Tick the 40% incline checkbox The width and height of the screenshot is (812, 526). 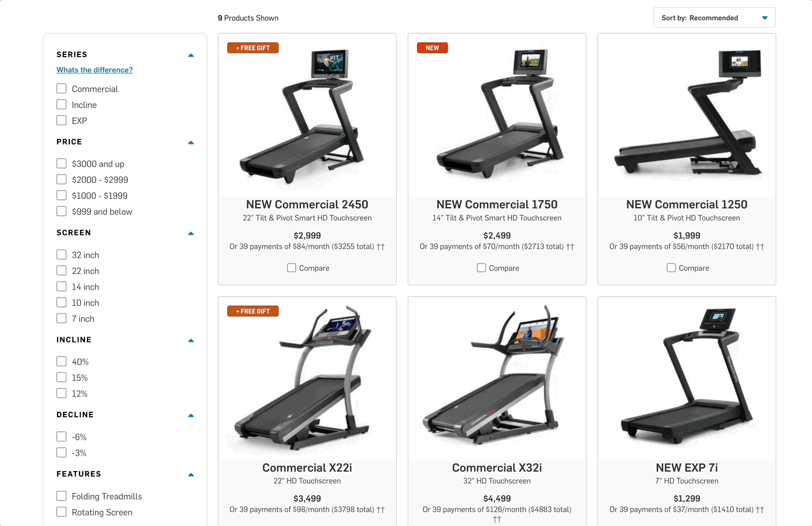click(x=61, y=361)
